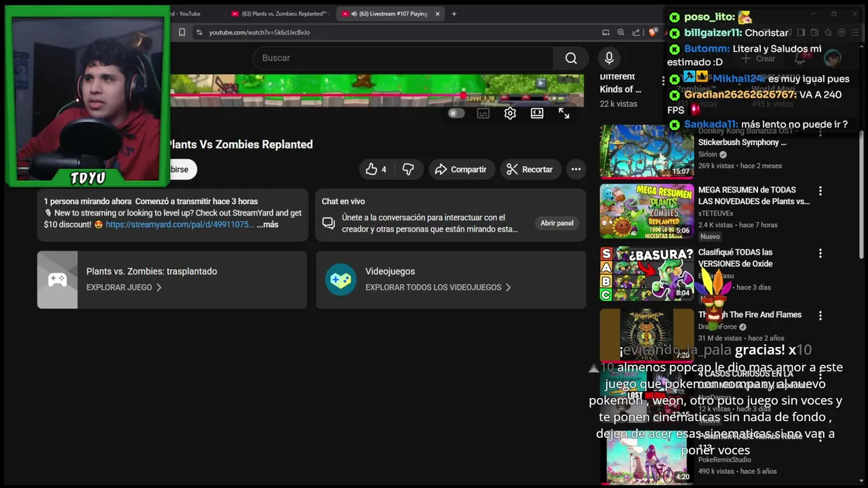868x488 pixels.
Task: Open video settings gear
Action: (510, 114)
